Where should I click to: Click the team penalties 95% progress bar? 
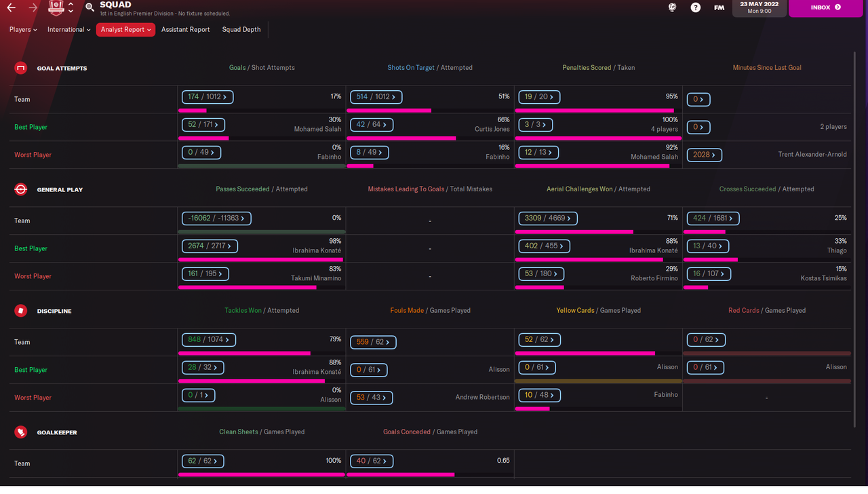click(598, 110)
